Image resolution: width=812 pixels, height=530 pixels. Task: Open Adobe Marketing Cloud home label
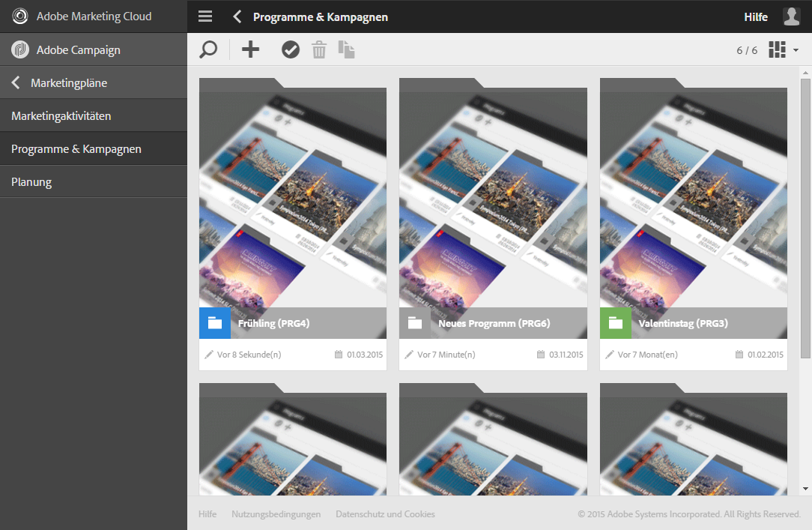(94, 16)
